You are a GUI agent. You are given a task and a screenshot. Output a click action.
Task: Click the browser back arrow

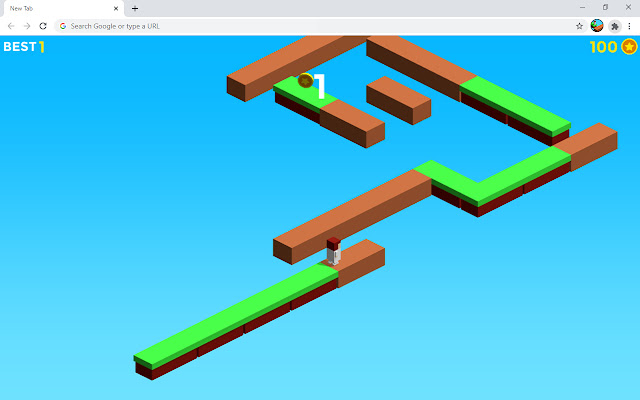pos(11,26)
